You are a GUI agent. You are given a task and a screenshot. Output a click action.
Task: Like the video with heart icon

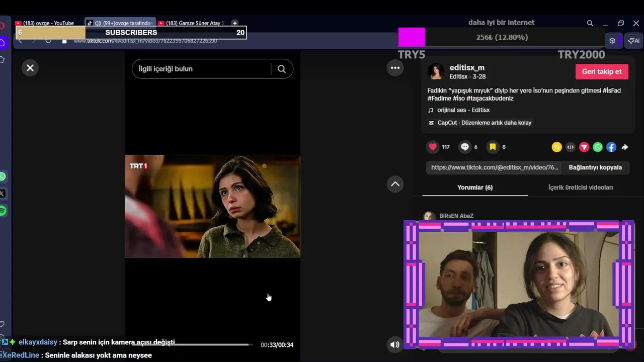[433, 147]
